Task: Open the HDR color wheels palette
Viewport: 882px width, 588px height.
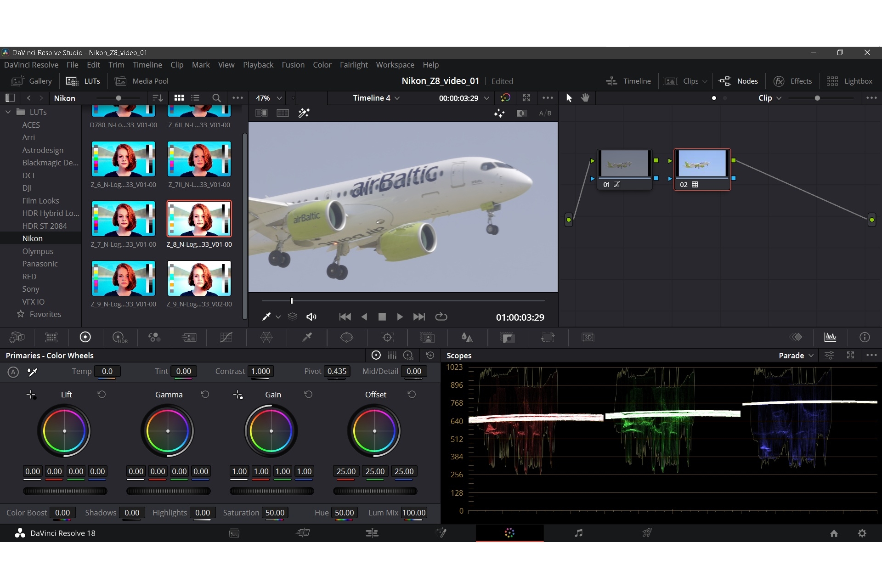Action: (x=120, y=338)
